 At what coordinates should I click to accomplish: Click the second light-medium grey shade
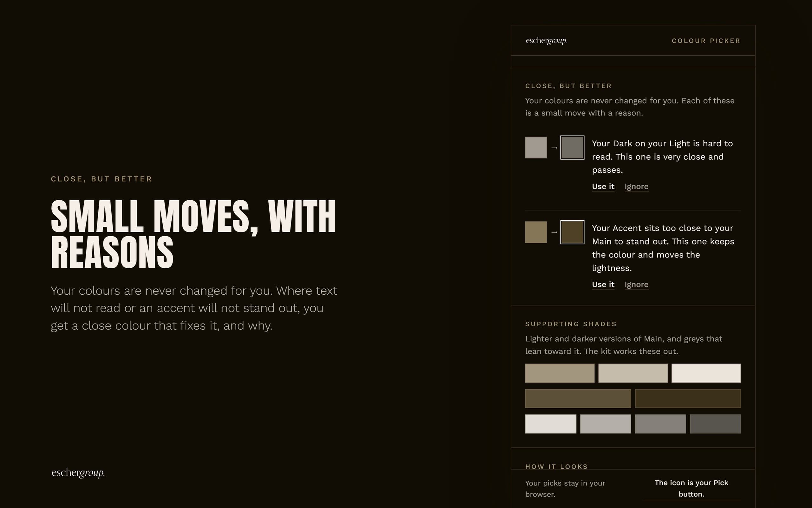605,424
